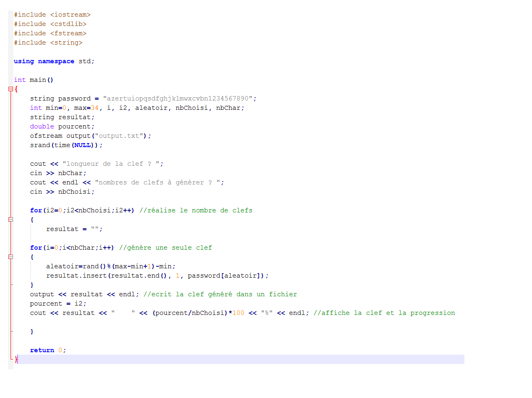Viewport: 532px width, 398px height.
Task: Click the #include <fstream> directive
Action: pyautogui.click(x=50, y=33)
